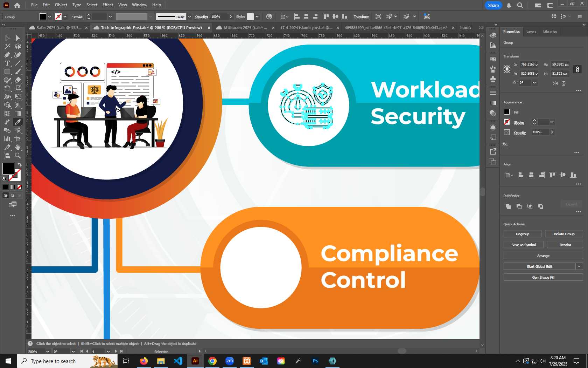This screenshot has height=368, width=588.
Task: Select the Eyedropper tool
Action: pyautogui.click(x=18, y=122)
